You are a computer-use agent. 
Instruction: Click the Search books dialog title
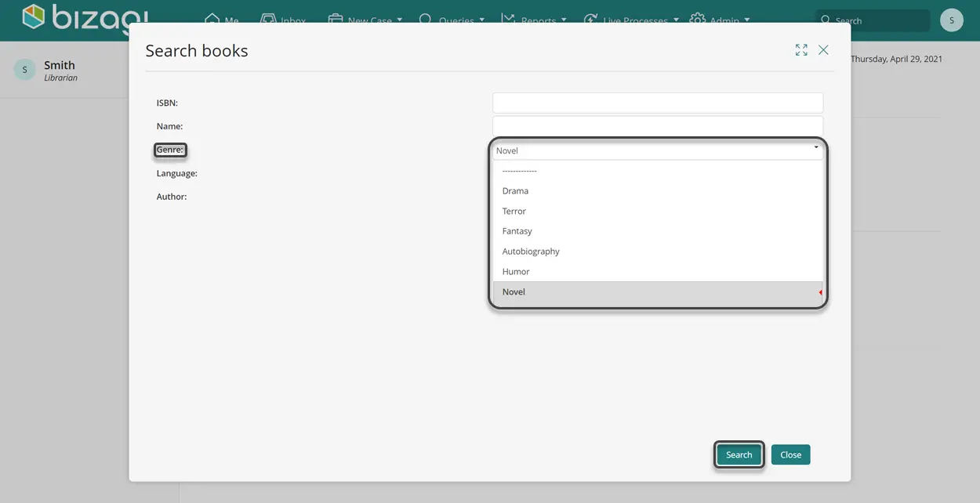pos(197,51)
